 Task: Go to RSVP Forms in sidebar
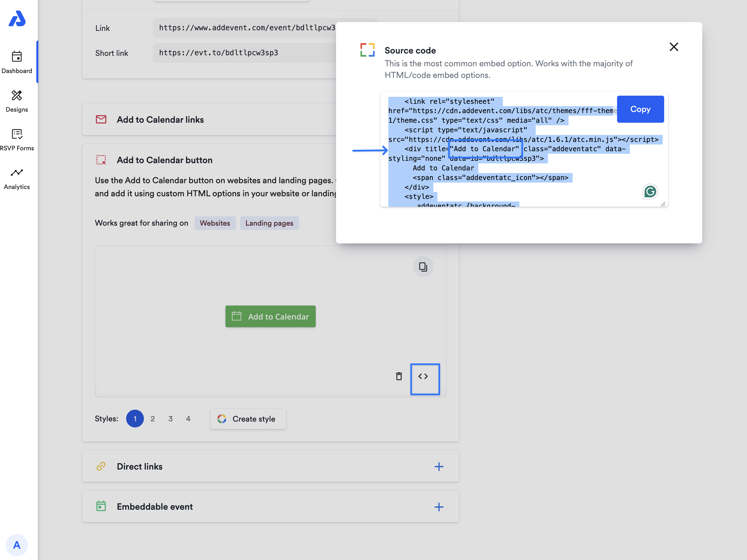(17, 140)
